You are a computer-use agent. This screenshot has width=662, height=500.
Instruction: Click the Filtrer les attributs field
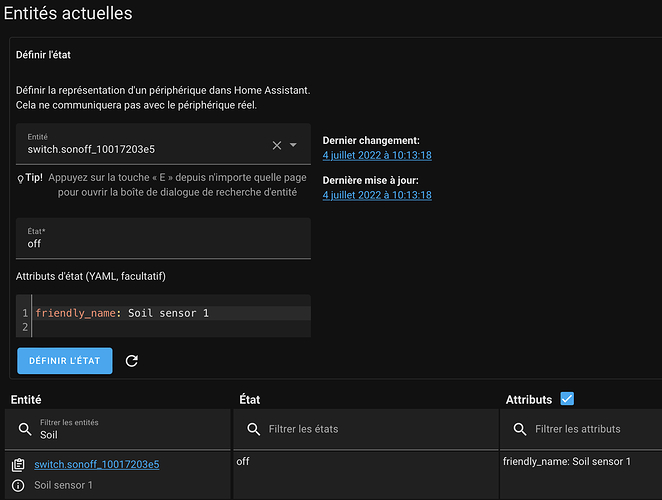click(x=581, y=429)
